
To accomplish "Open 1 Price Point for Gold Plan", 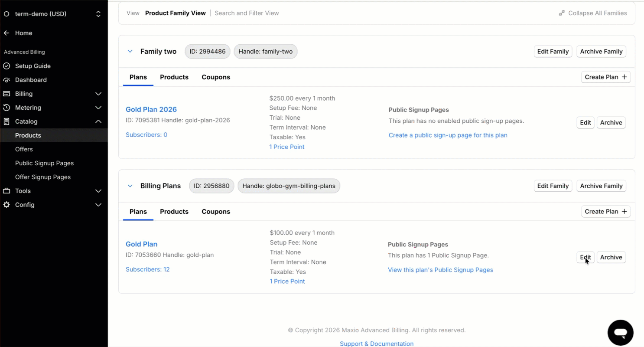I will (x=287, y=282).
